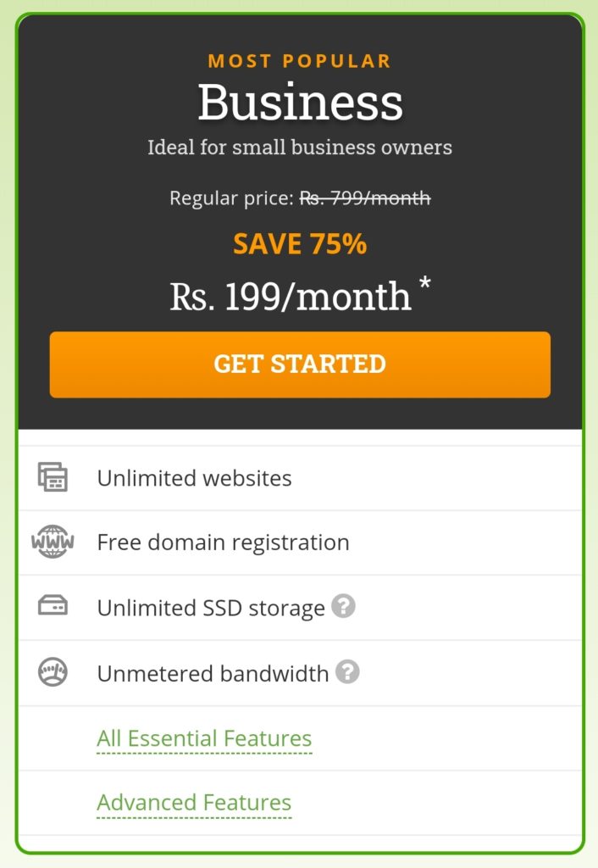Click the asterisk next to the price
This screenshot has width=598, height=868.
425,283
